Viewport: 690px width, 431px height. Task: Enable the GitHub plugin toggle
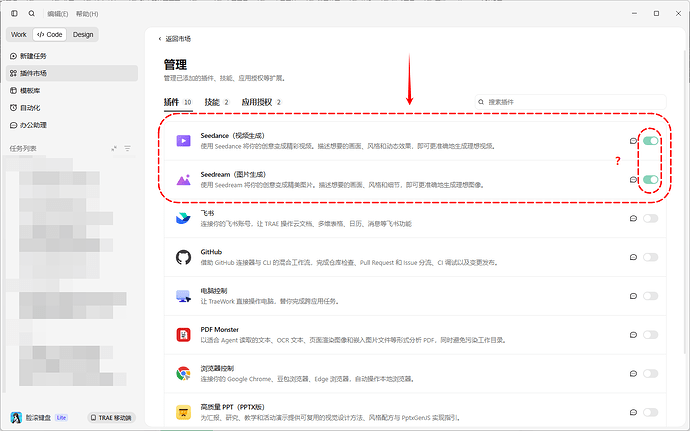click(x=650, y=257)
